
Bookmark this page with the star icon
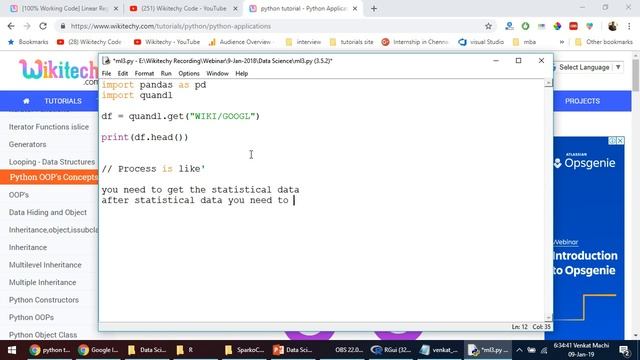pos(488,26)
